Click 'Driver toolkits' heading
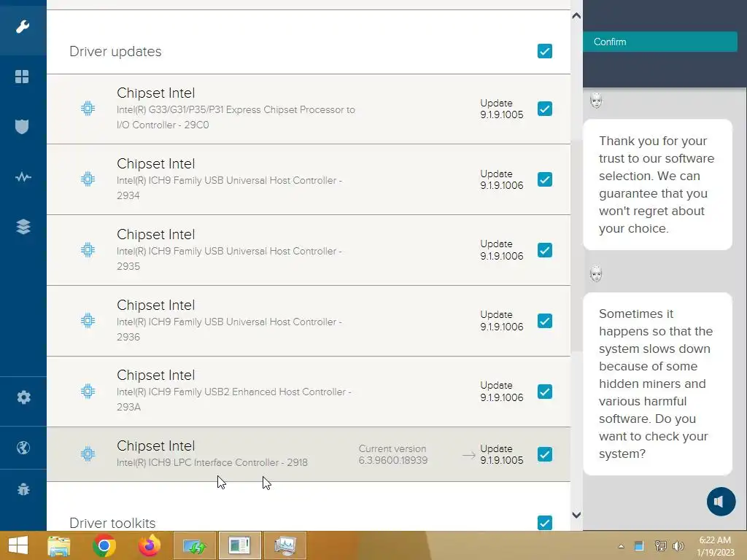 click(x=112, y=523)
